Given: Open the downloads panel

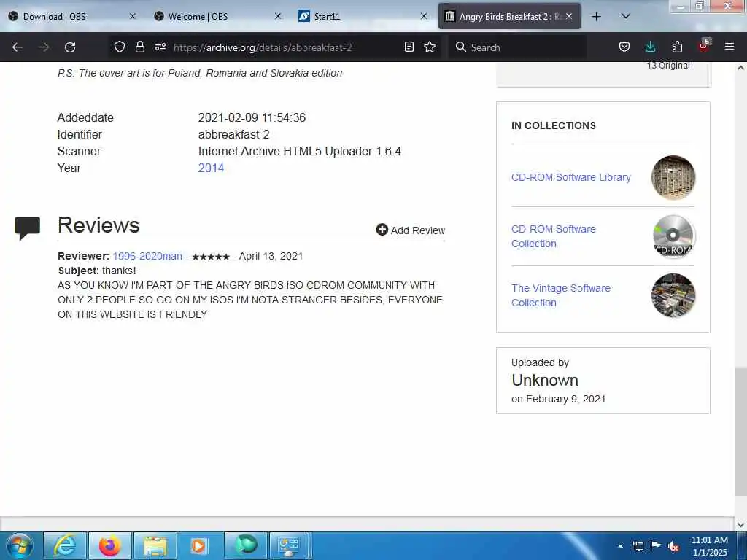Looking at the screenshot, I should tap(650, 47).
